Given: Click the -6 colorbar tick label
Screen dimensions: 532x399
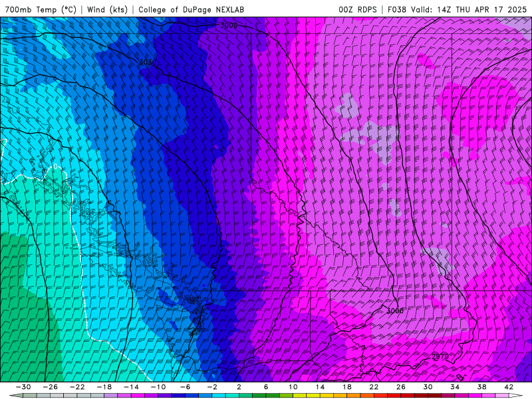Looking at the screenshot, I should (186, 387).
